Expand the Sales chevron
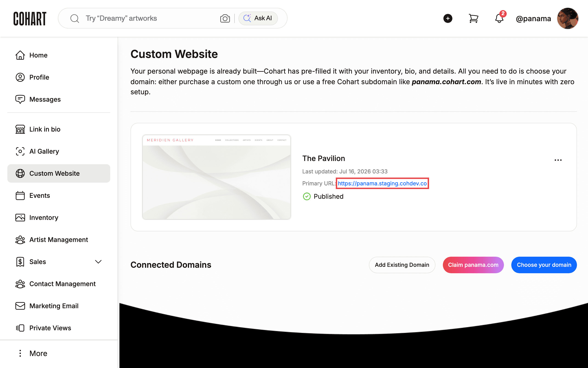588x368 pixels. (x=98, y=262)
